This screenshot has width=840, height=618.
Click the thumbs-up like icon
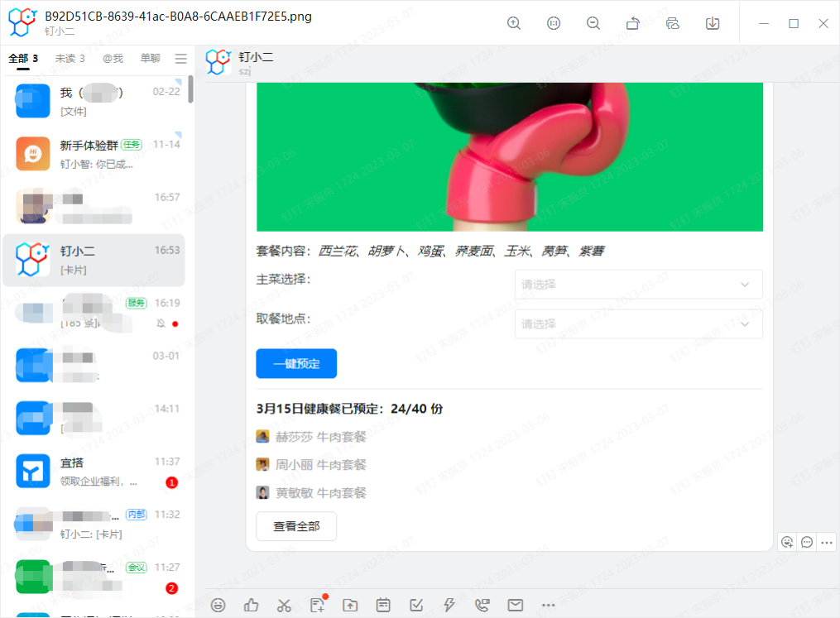tap(251, 605)
